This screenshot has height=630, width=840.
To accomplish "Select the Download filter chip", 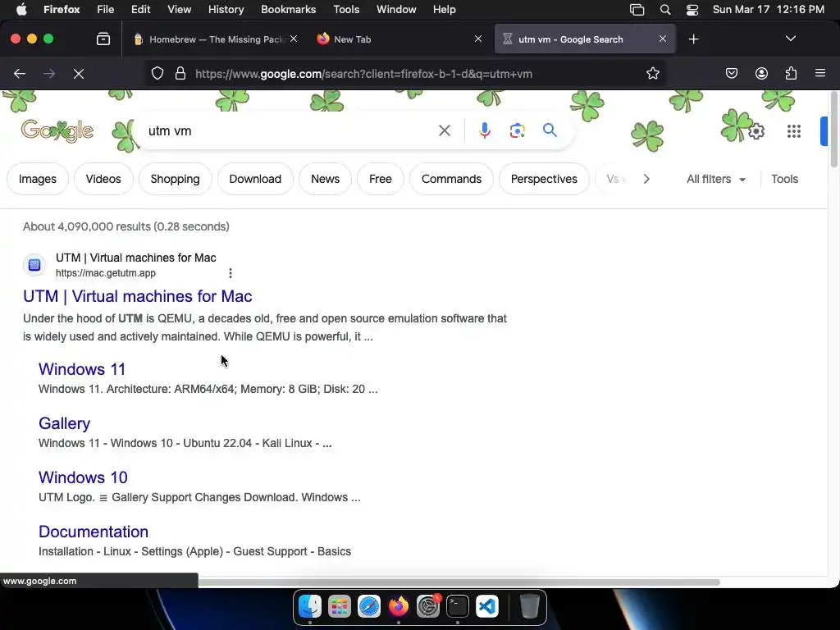I will pyautogui.click(x=255, y=179).
